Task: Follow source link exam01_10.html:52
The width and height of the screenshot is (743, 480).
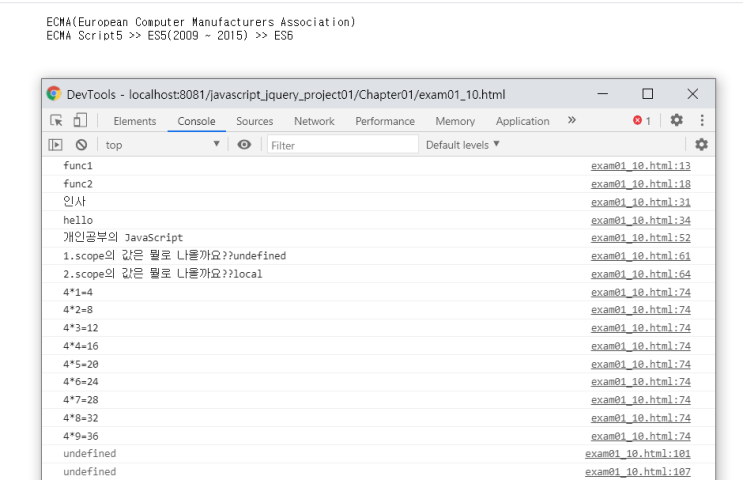Action: click(641, 238)
